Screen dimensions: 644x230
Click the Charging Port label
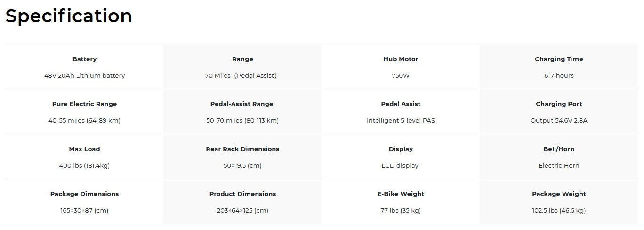tap(559, 104)
